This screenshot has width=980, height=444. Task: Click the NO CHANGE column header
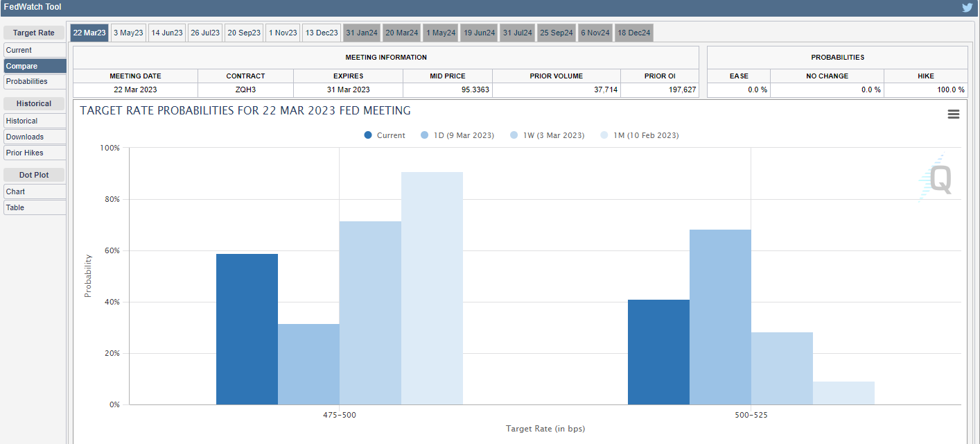[827, 76]
